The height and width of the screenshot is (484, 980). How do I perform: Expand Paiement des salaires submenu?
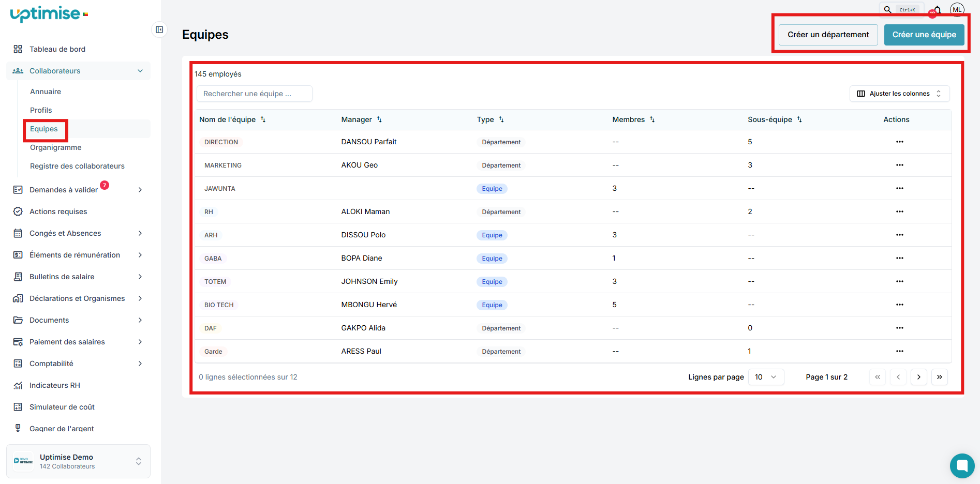(140, 342)
